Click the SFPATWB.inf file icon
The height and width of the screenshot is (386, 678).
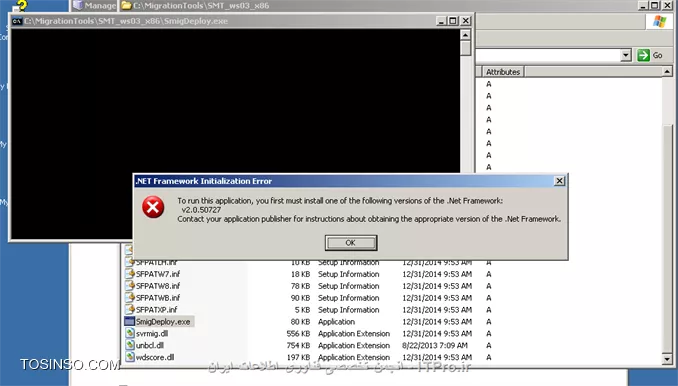(x=130, y=297)
